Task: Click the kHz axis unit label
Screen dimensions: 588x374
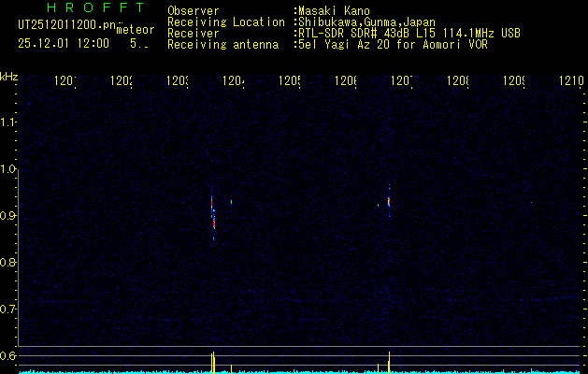Action: (x=8, y=78)
